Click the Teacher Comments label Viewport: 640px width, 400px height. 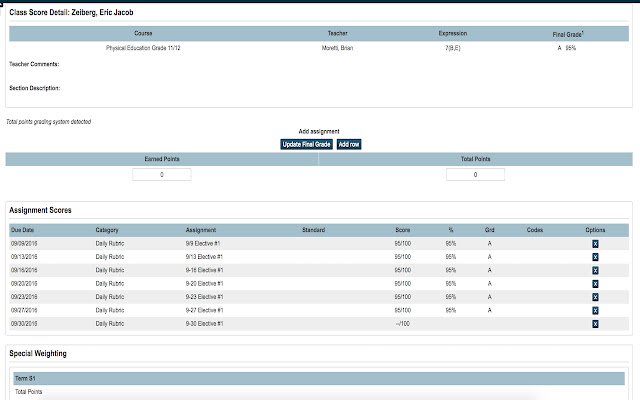[34, 64]
